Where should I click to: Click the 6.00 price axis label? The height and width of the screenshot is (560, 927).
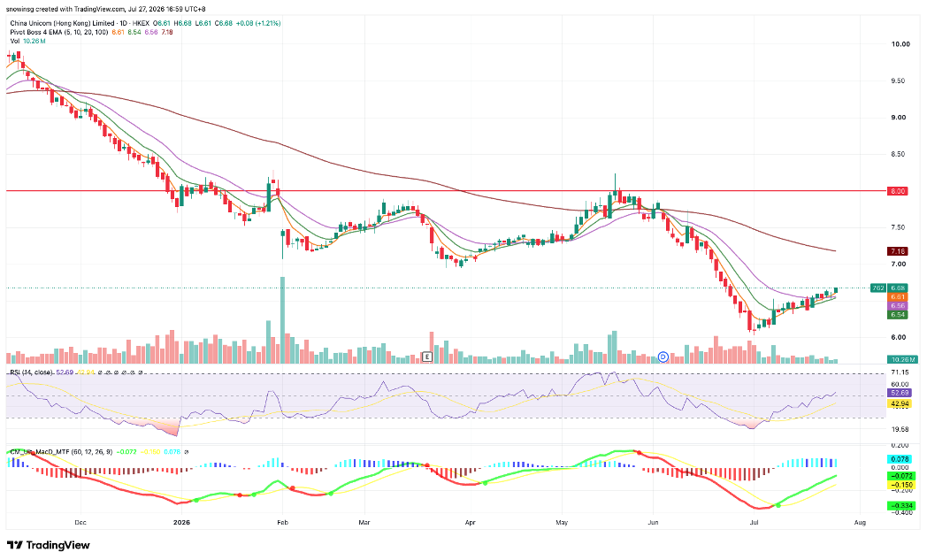pyautogui.click(x=899, y=338)
